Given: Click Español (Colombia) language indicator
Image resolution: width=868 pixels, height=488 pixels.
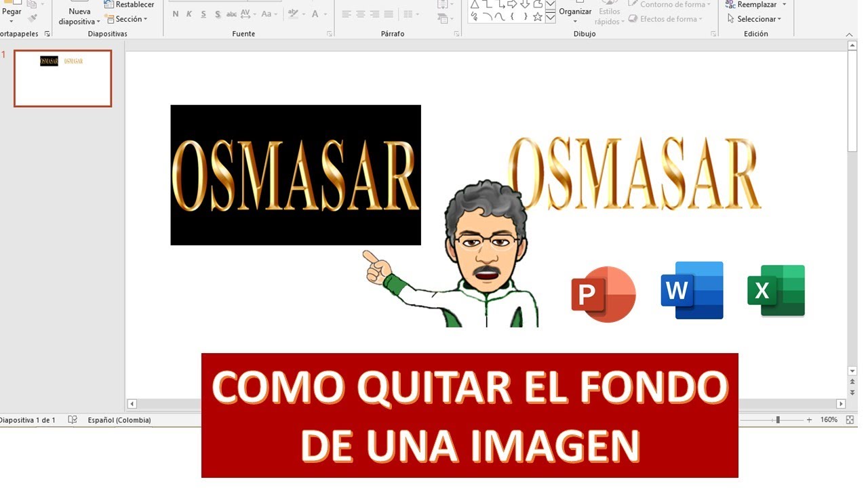Looking at the screenshot, I should tap(119, 420).
